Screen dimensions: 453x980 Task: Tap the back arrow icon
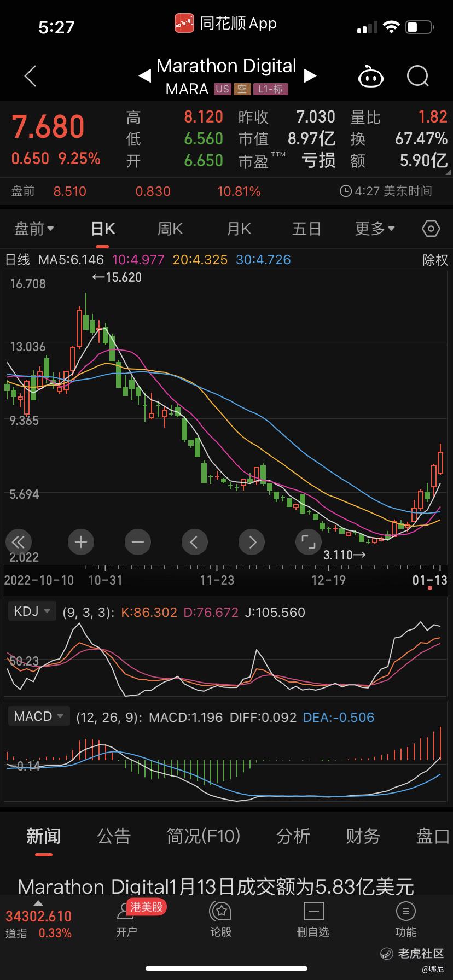31,76
